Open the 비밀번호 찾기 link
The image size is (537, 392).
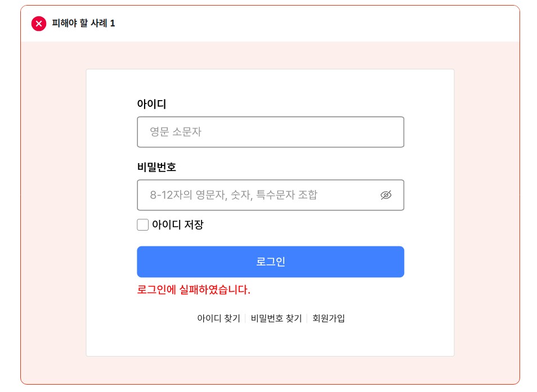276,318
